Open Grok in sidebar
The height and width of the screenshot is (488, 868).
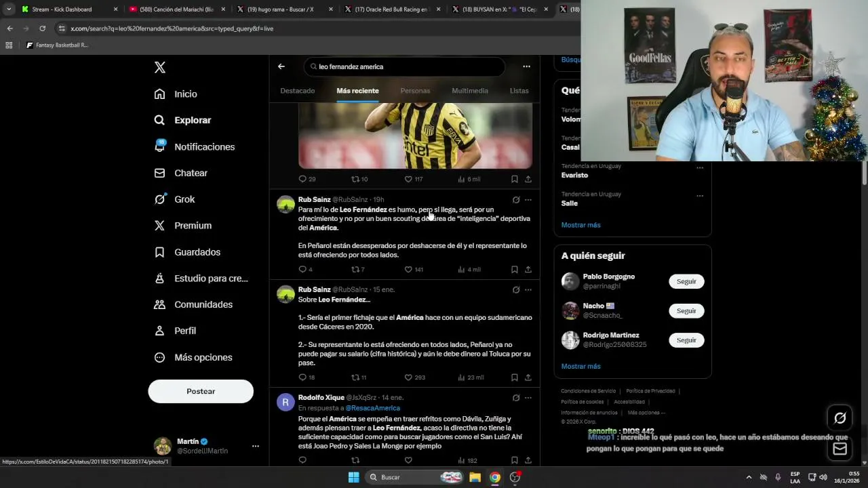[x=174, y=199]
